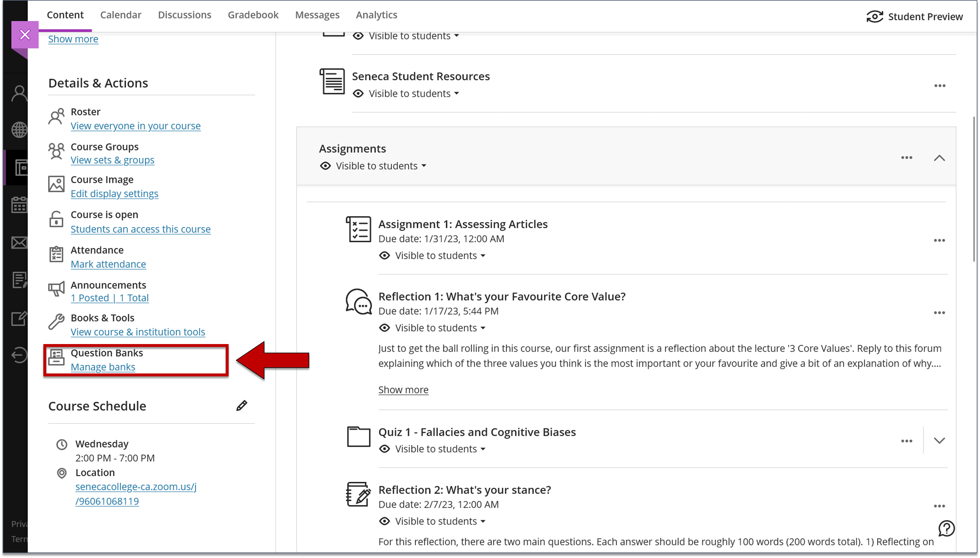
Task: Collapse the Assignments folder with its chevron
Action: [x=940, y=157]
